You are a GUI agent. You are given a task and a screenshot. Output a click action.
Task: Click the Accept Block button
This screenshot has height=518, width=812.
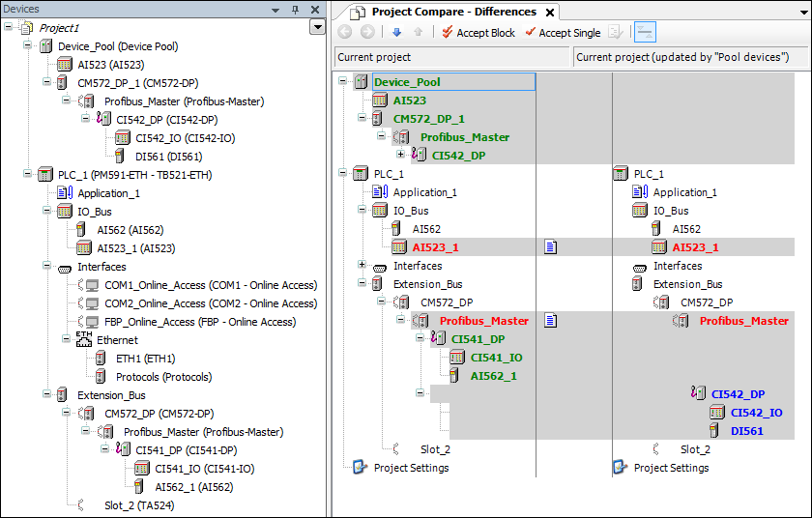[x=478, y=32]
